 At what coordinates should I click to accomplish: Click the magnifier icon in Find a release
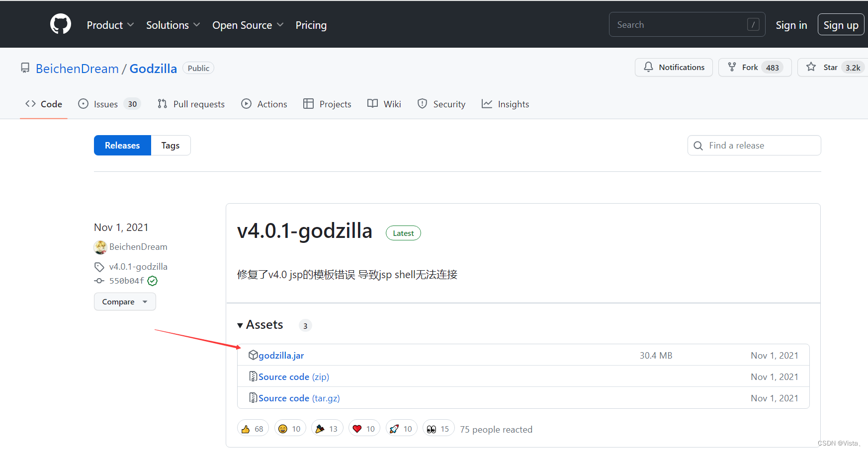[698, 146]
